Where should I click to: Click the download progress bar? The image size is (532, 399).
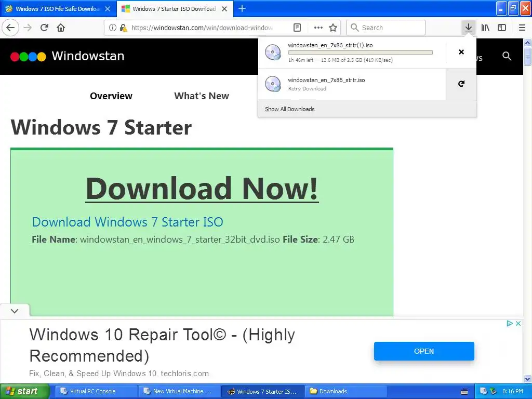(361, 52)
